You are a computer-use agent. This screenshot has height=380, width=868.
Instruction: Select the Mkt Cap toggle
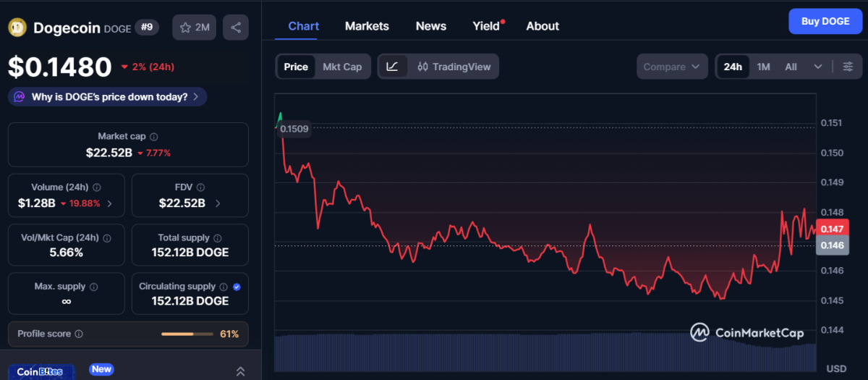pos(342,67)
